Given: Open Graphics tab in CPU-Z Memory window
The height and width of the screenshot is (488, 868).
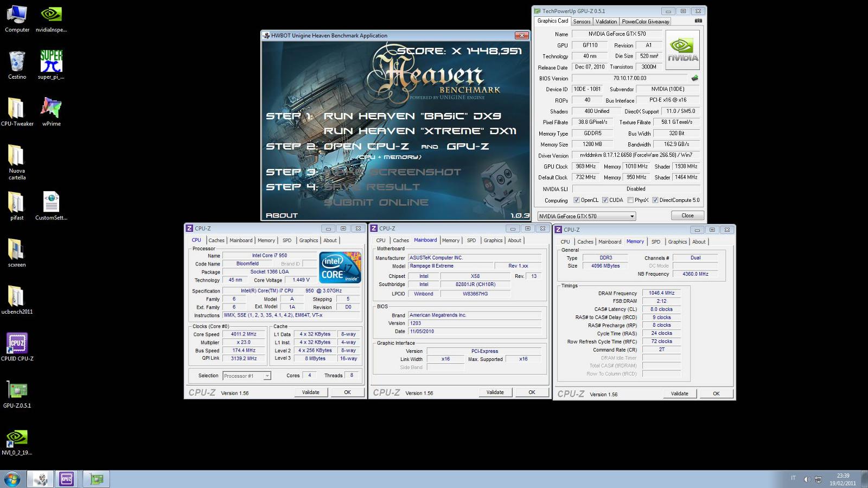Looking at the screenshot, I should [678, 242].
